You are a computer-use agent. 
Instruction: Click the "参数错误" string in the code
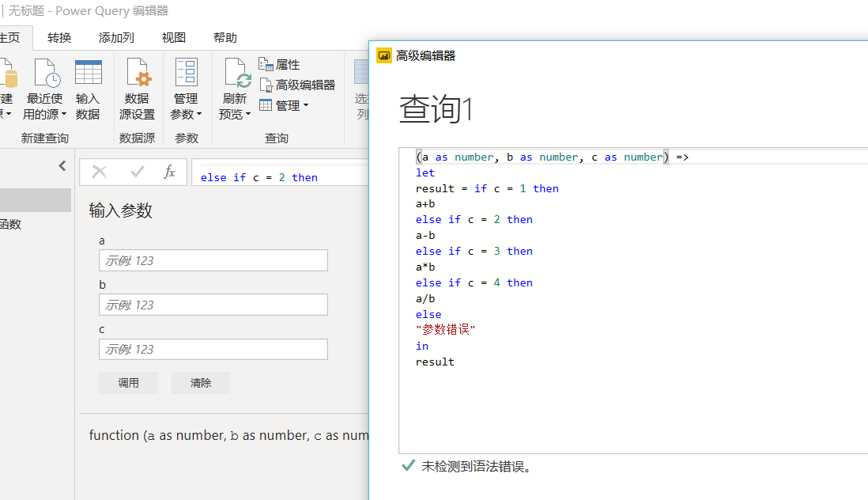pyautogui.click(x=446, y=329)
